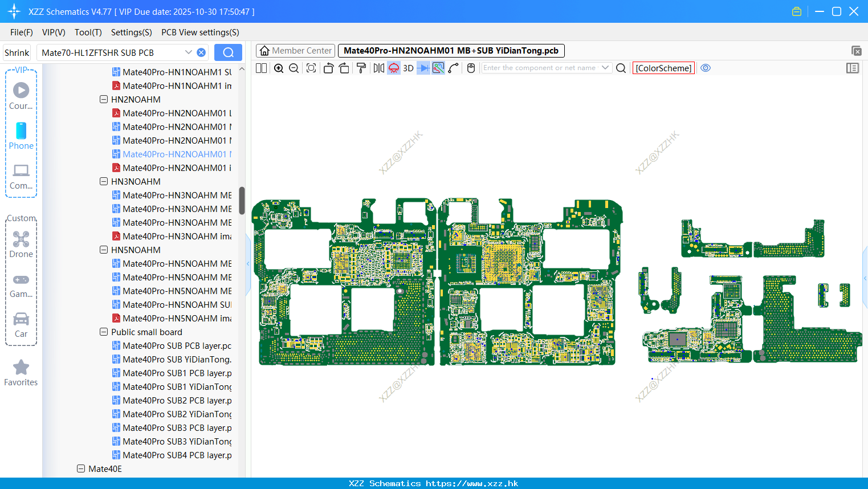The width and height of the screenshot is (868, 489).
Task: Open Mate40Pro SUB3 PCB layer file
Action: click(172, 427)
